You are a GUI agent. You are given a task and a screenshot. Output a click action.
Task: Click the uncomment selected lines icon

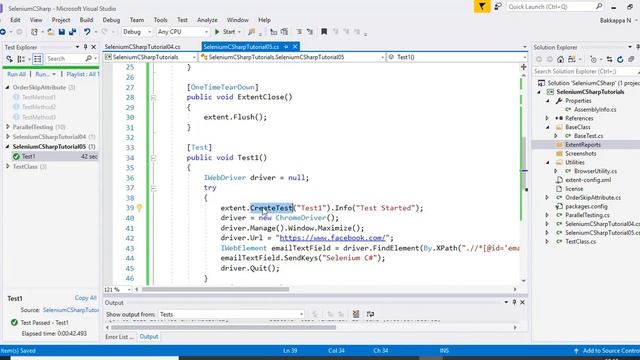310,32
